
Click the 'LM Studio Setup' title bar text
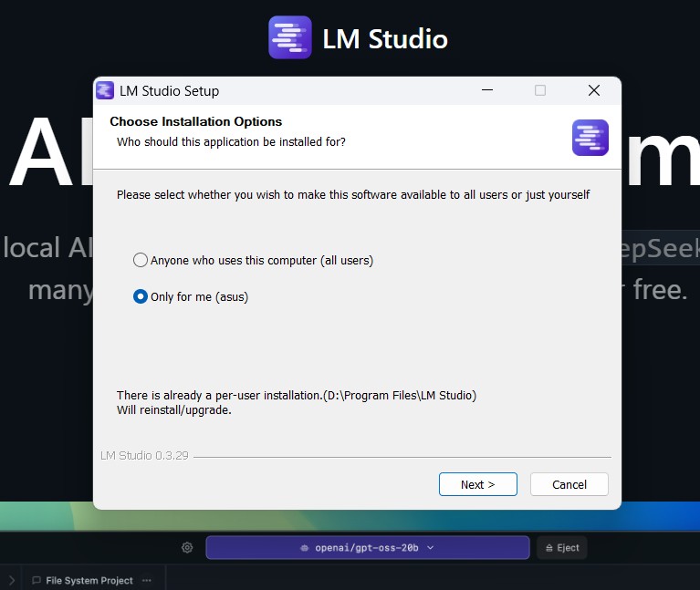(169, 90)
